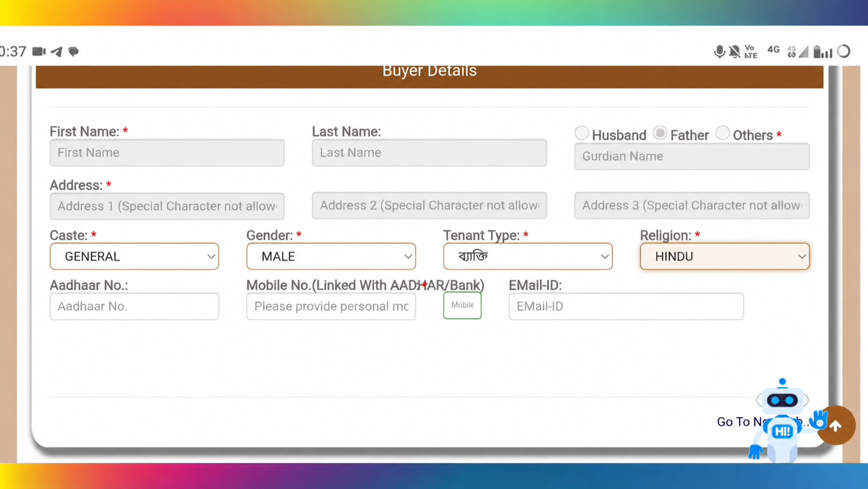Click the Address 3 input field
The image size is (868, 489).
point(692,205)
